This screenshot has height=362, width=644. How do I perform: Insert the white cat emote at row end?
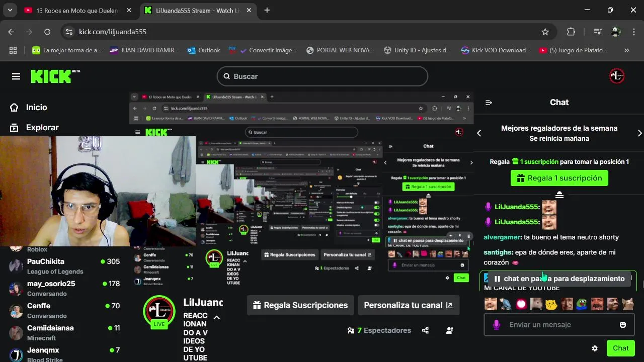(x=628, y=304)
